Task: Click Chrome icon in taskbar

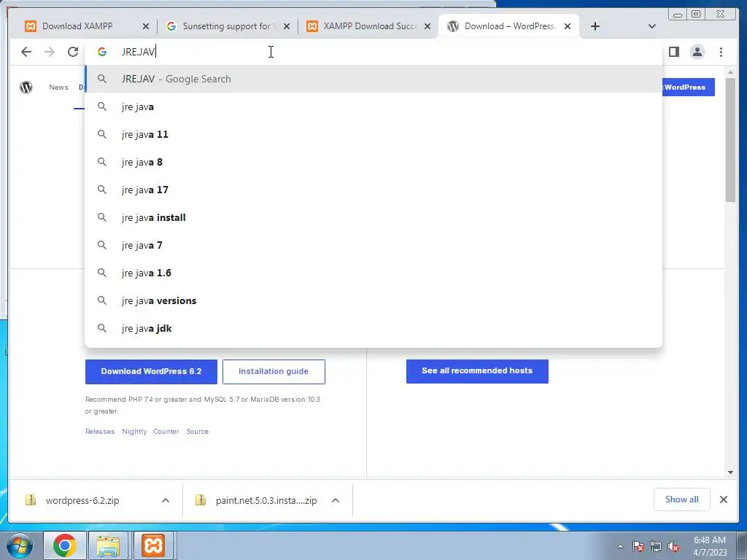Action: point(65,545)
